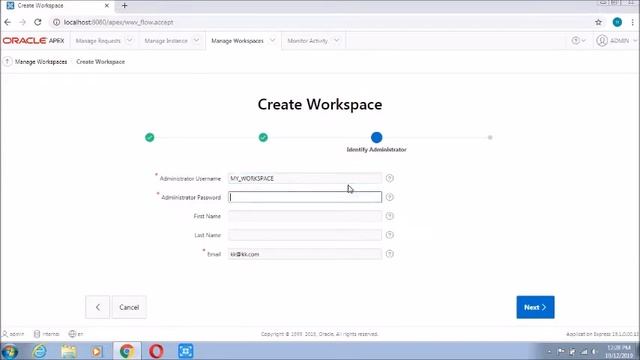Viewport: 640px width, 360px height.
Task: Click the help icon beside Email
Action: tap(390, 254)
